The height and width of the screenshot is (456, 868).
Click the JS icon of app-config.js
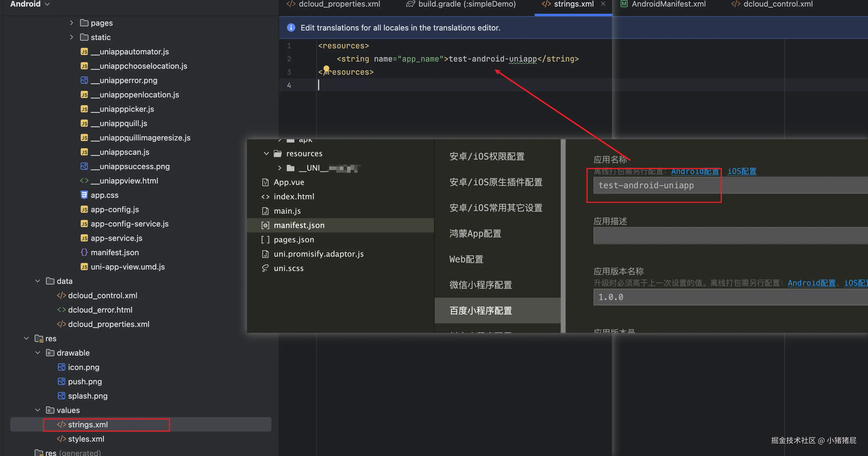84,209
